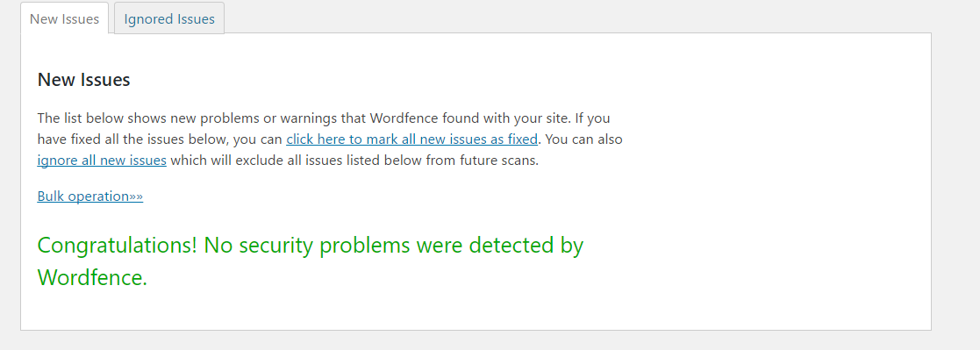Click the green Congratulations message

310,261
